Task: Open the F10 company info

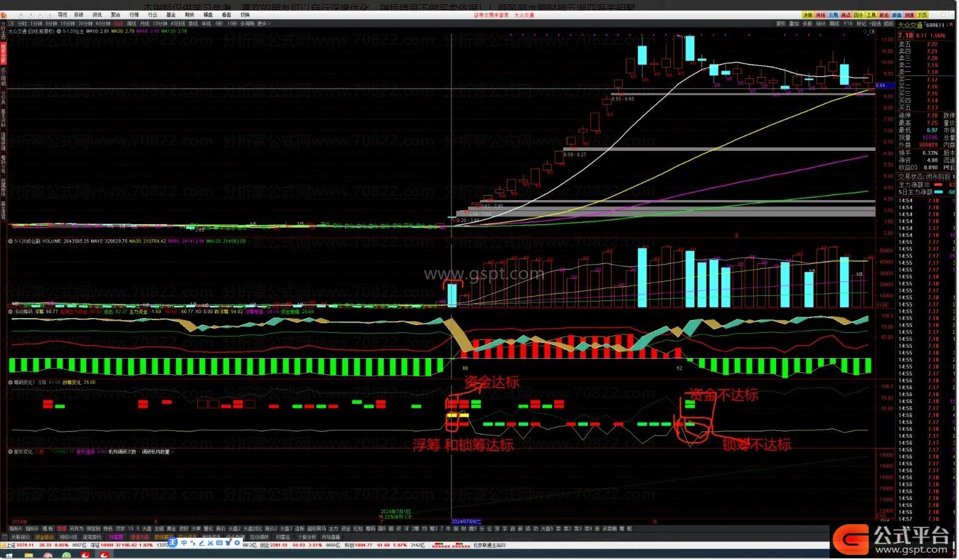Action: 848,23
